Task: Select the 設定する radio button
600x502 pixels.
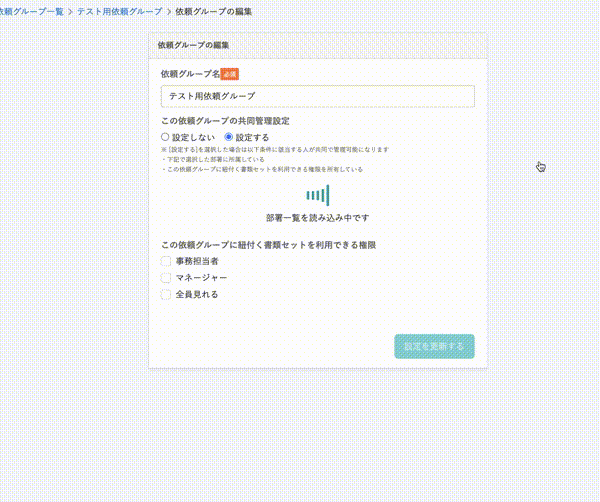Action: point(228,137)
